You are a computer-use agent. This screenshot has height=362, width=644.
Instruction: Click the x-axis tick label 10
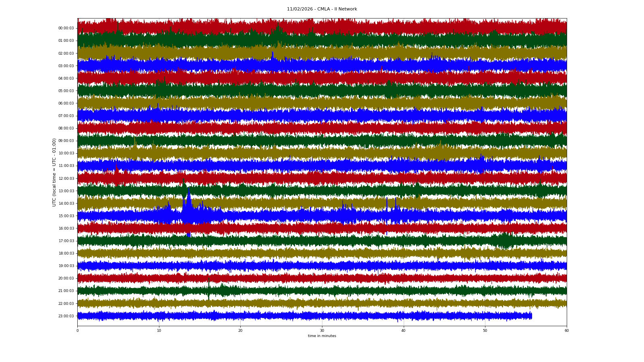pos(159,331)
